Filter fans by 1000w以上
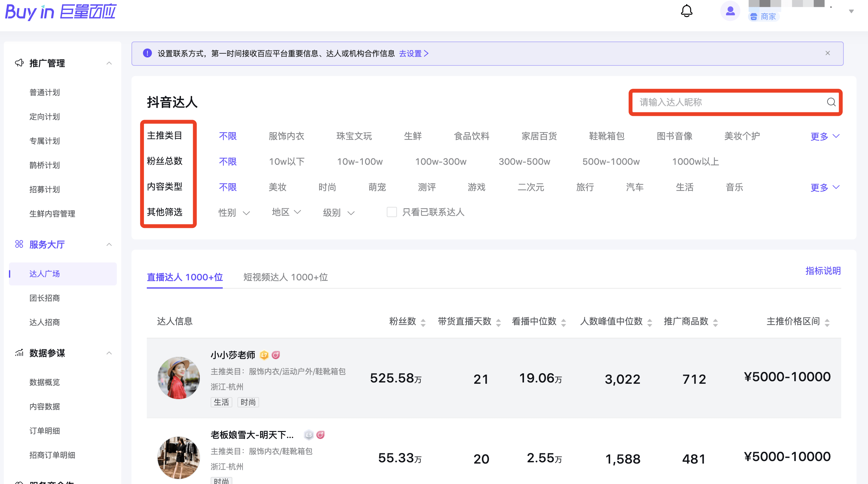 (695, 162)
